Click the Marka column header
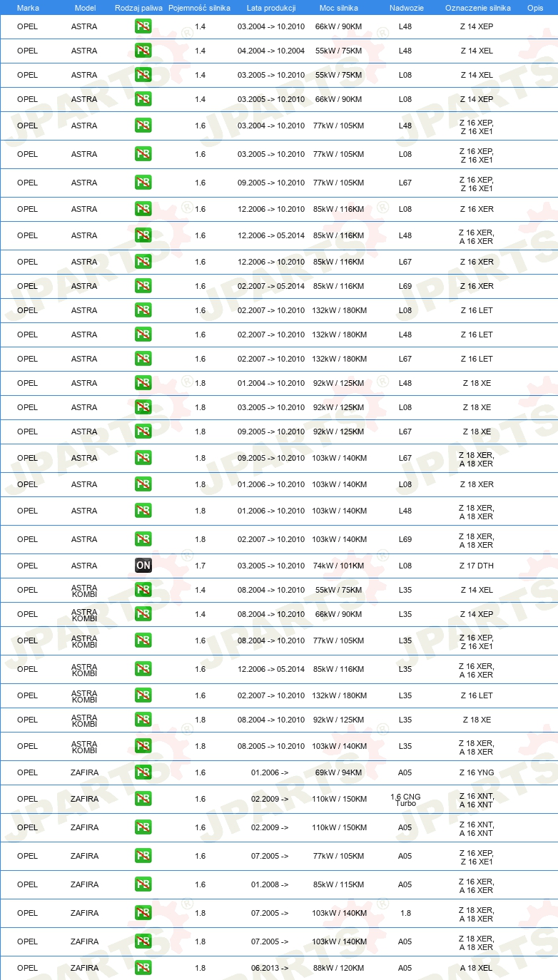Screen dimensions: 558x980 click(x=28, y=8)
